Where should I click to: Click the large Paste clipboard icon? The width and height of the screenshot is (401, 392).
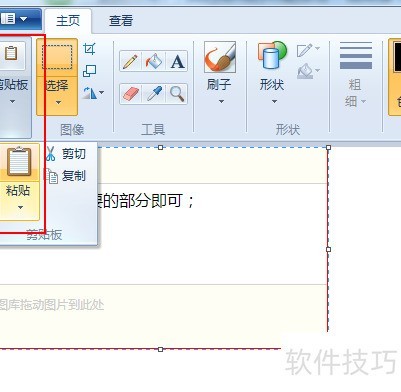[19, 162]
